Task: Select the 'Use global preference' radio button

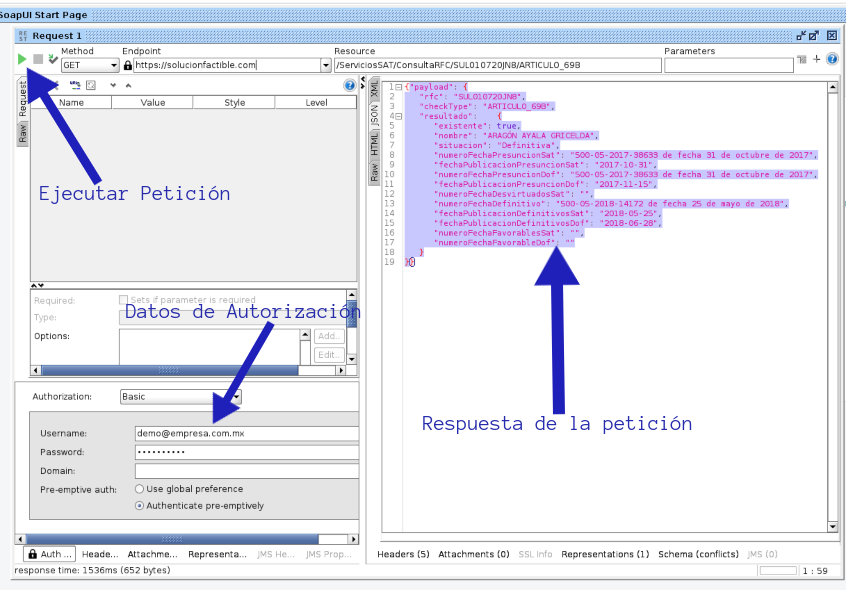Action: point(138,488)
